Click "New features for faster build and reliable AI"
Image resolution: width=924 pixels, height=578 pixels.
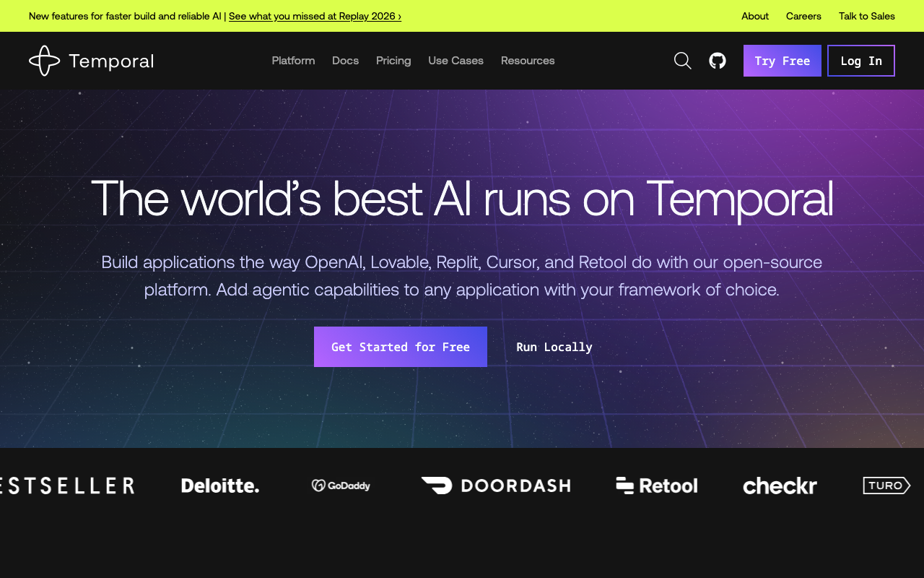click(125, 16)
